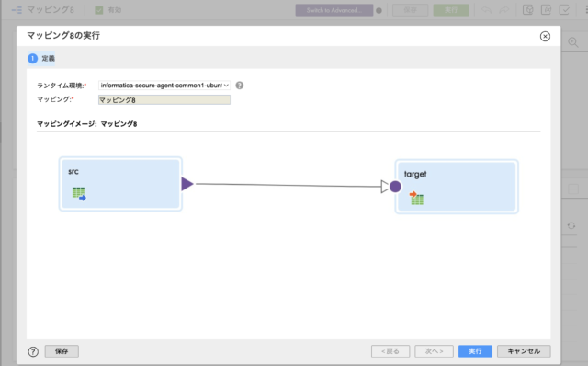The height and width of the screenshot is (366, 588).
Task: Click the マッピングイメージ: マッピング8 heading
Action: 87,124
